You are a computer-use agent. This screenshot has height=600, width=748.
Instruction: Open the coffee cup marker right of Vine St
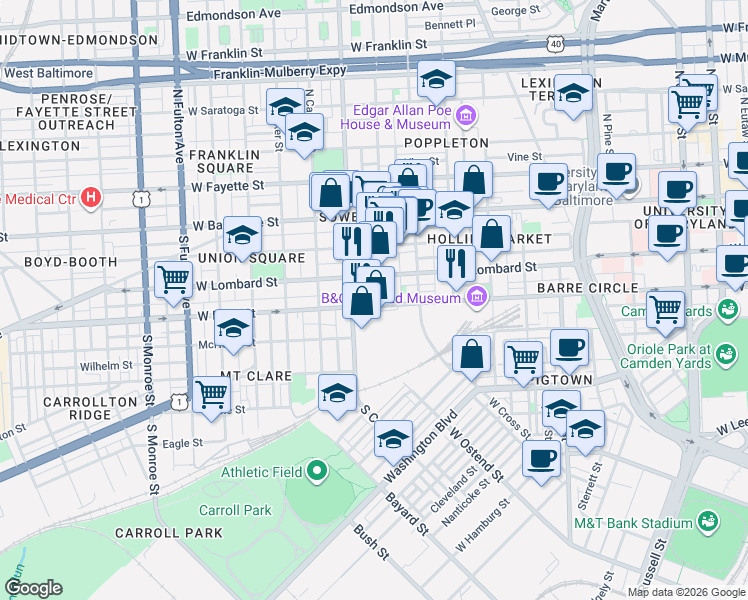(549, 183)
